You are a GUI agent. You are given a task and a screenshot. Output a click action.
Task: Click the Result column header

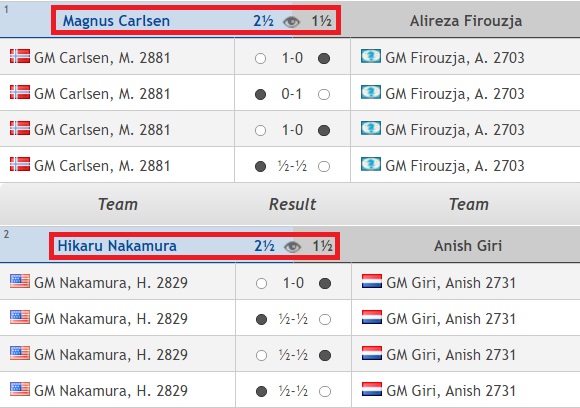coord(292,204)
